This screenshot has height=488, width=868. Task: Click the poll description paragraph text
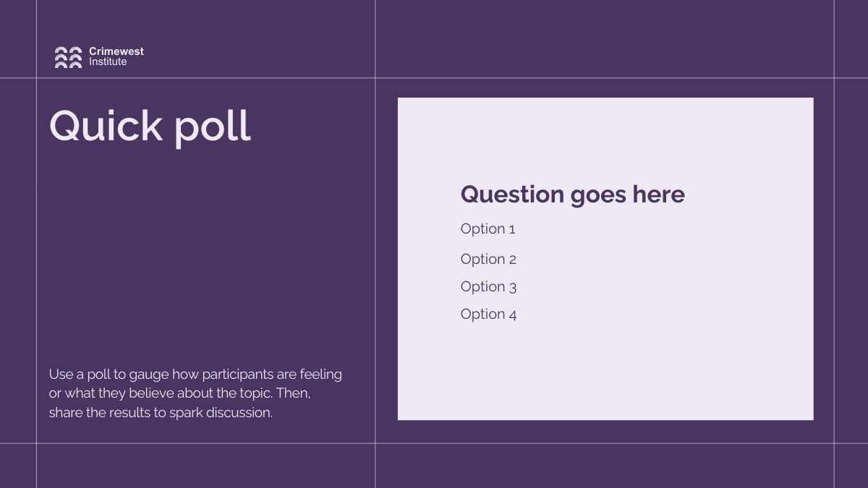point(195,393)
